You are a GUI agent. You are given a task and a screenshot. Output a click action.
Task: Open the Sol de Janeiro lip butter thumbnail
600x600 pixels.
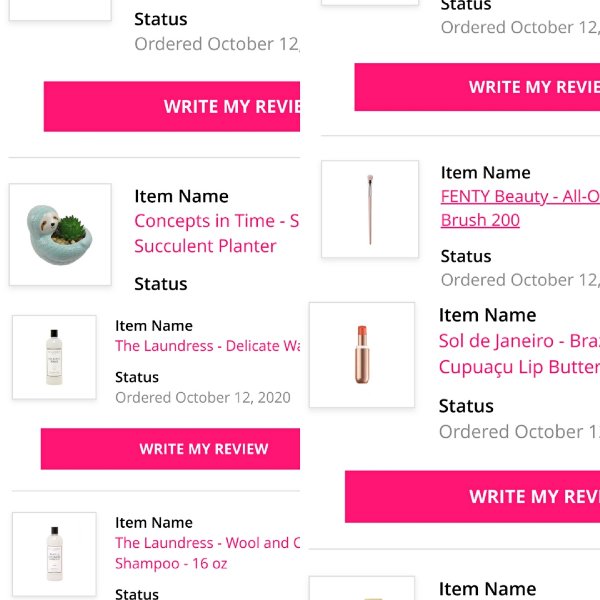[x=362, y=355]
